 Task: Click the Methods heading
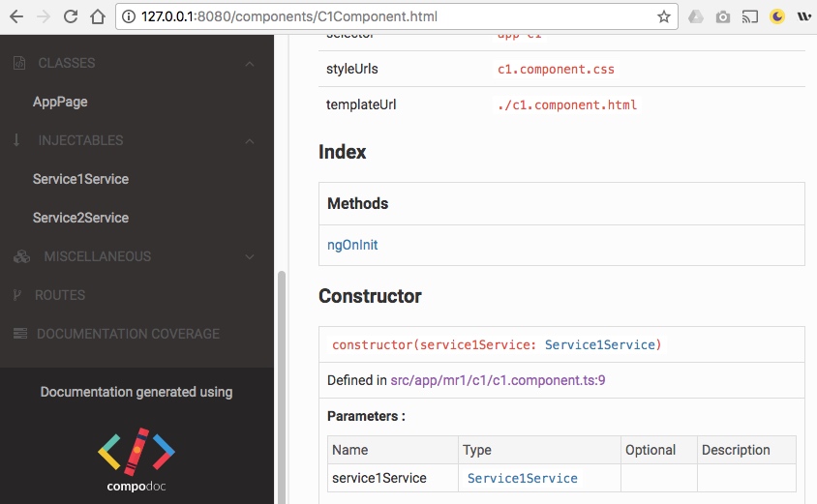tap(358, 203)
